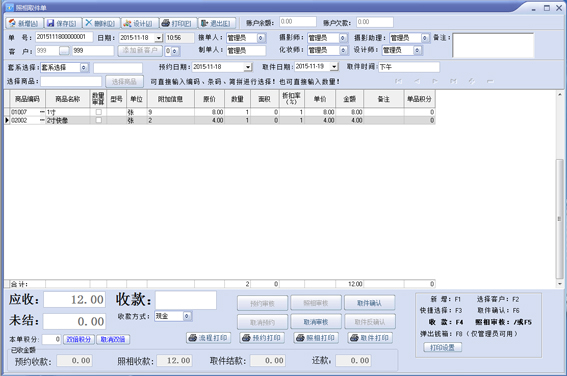Click the 本单积分 field showing 0
This screenshot has height=376, width=567.
(x=51, y=339)
